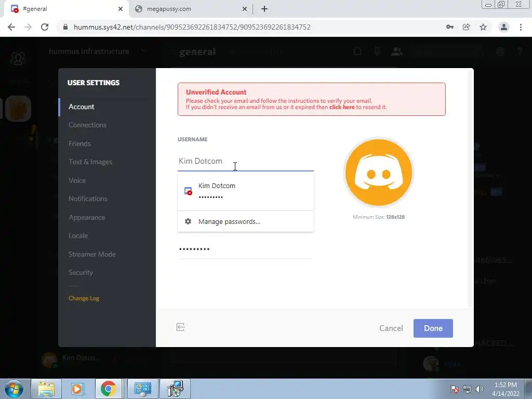Click the Username input field
This screenshot has width=532, height=399.
click(x=246, y=161)
